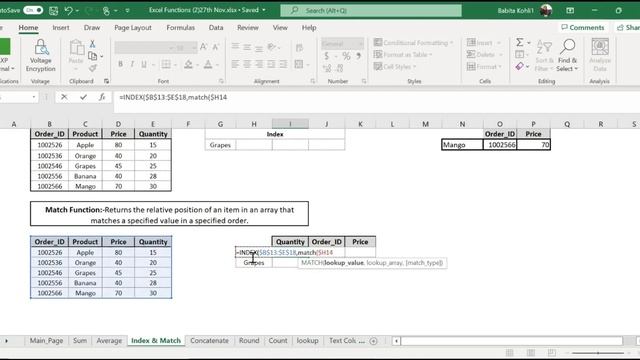Click the Delete cells button
The image size is (640, 360).
point(484,54)
